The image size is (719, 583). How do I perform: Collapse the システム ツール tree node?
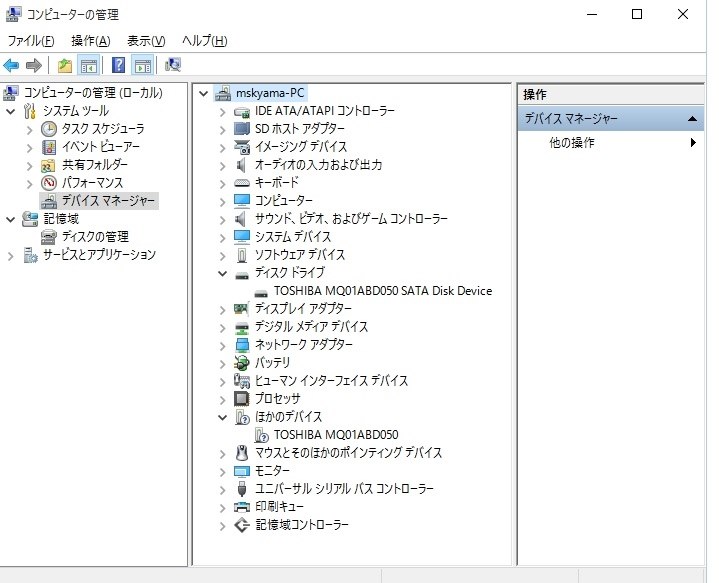11,111
